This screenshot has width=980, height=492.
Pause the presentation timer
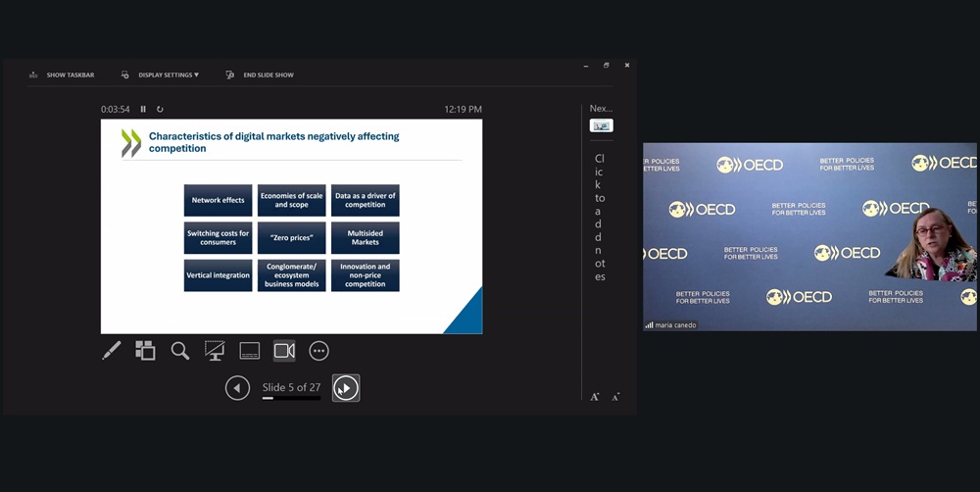(x=143, y=109)
